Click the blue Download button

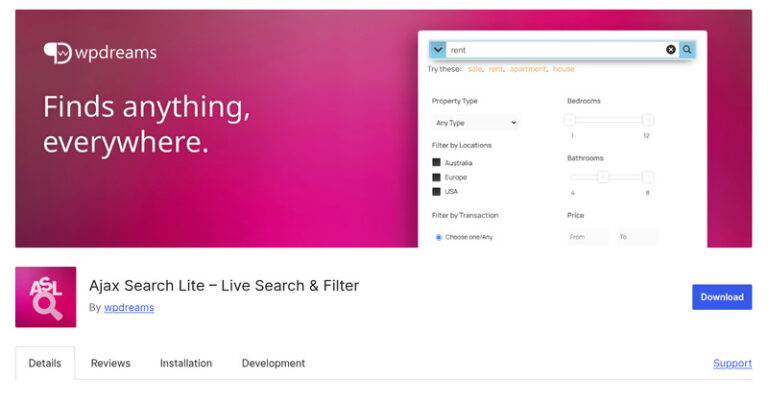[x=722, y=297]
